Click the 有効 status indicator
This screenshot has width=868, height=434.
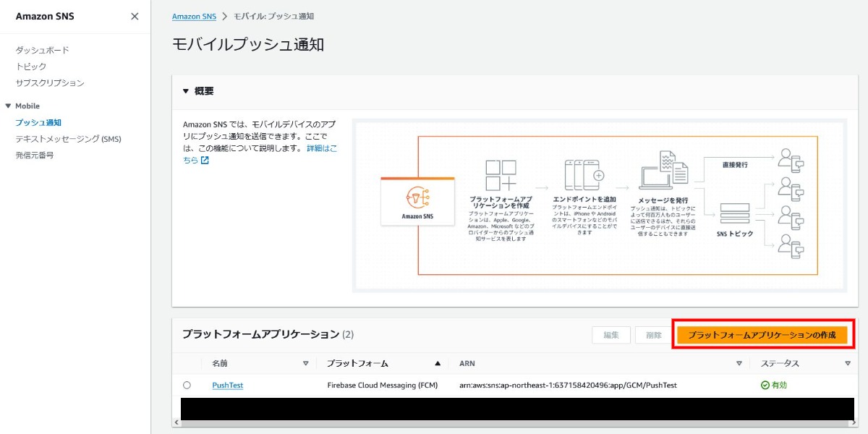773,386
